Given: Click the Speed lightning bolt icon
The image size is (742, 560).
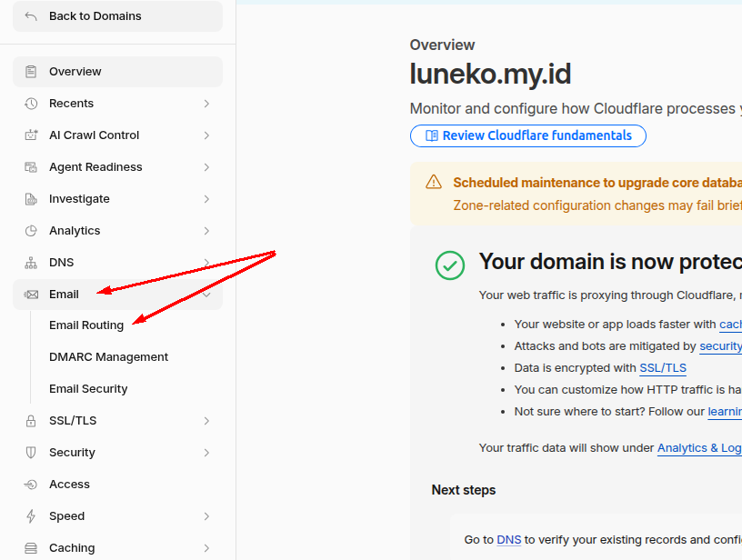Looking at the screenshot, I should point(31,516).
